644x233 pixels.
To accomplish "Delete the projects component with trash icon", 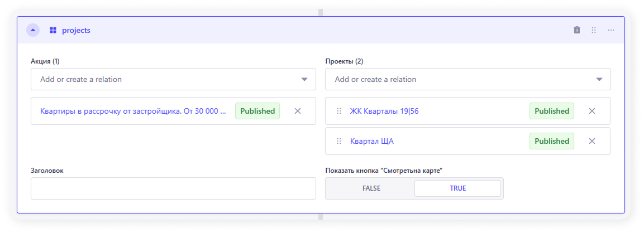I will click(577, 30).
